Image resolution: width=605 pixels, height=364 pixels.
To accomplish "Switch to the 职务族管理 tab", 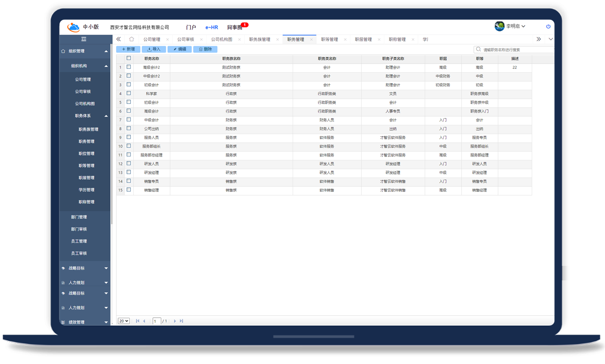I will coord(260,39).
